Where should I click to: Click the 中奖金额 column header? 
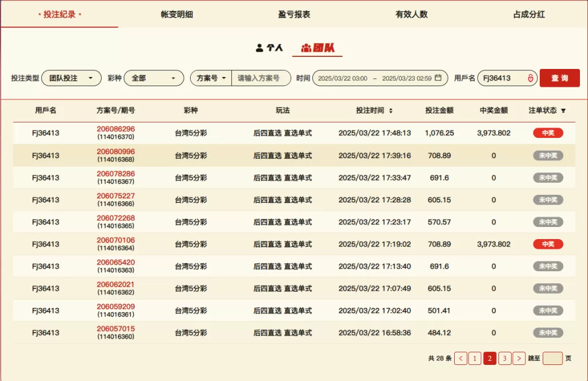[x=493, y=110]
